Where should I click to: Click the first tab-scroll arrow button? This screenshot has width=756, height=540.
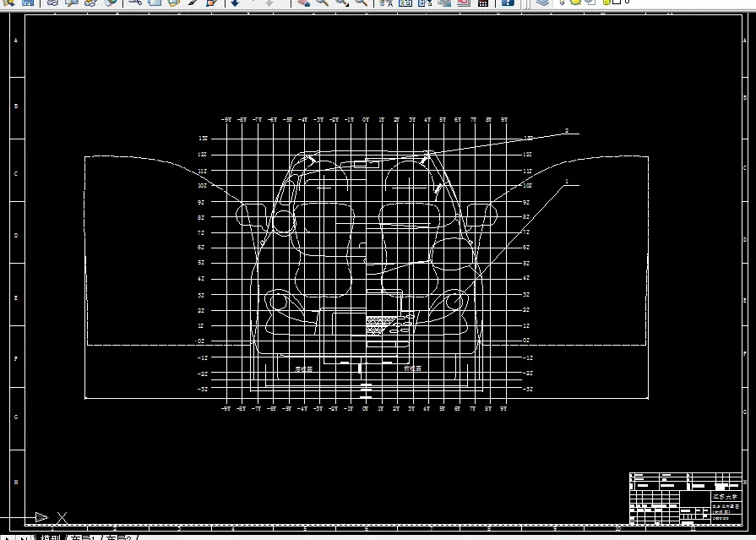pyautogui.click(x=8, y=537)
